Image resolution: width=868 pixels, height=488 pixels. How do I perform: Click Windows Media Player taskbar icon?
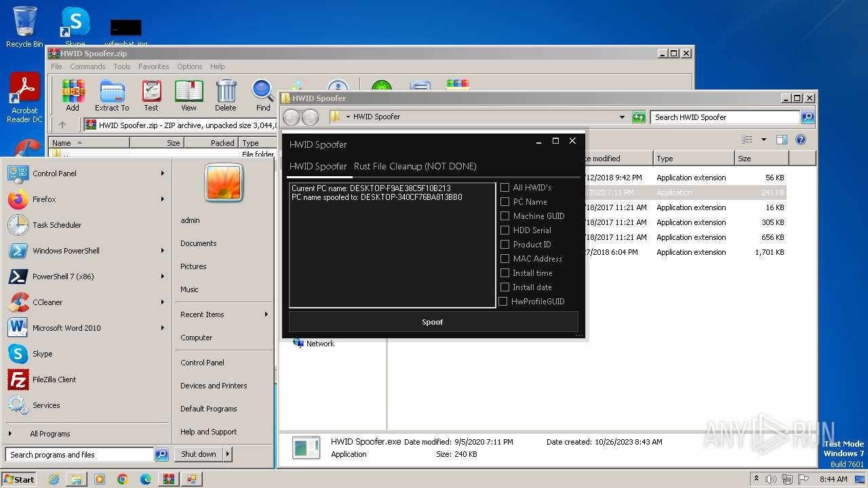(100, 479)
